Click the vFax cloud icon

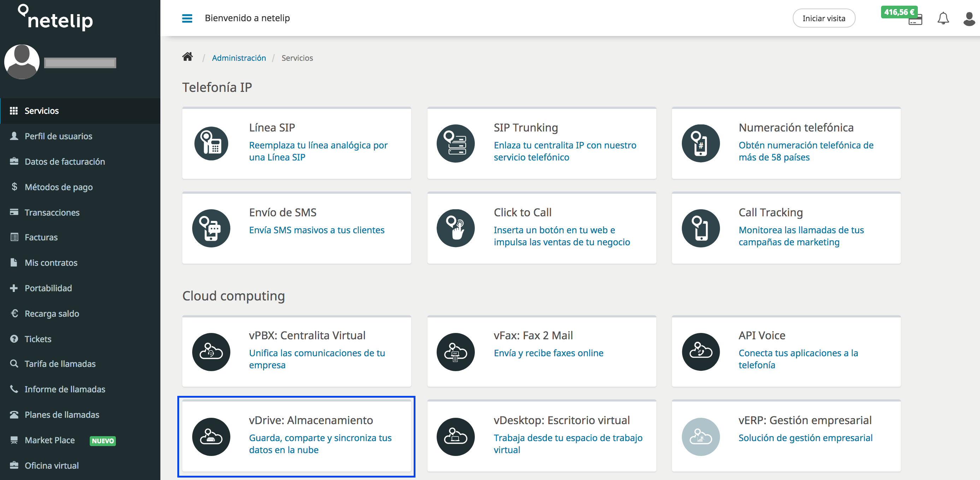pos(455,352)
